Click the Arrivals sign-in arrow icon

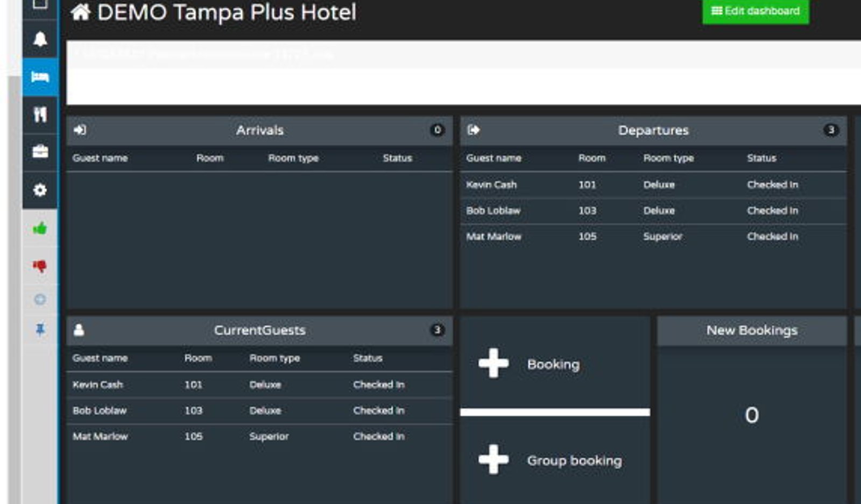point(80,130)
